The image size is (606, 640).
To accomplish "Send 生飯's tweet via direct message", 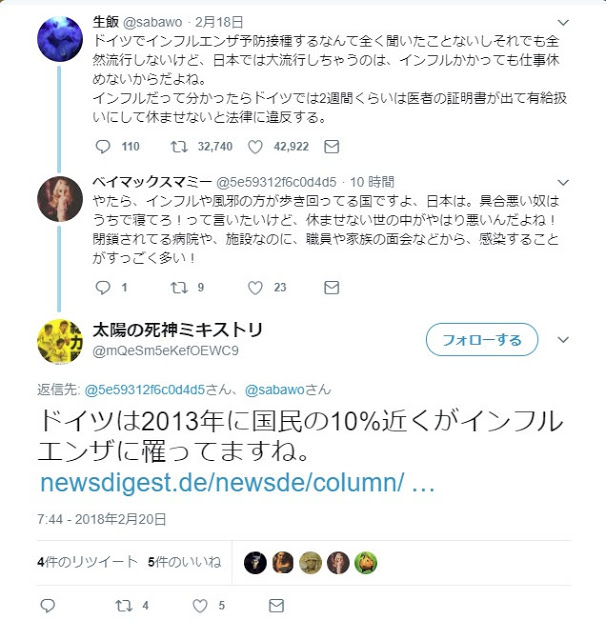I will pyautogui.click(x=331, y=147).
